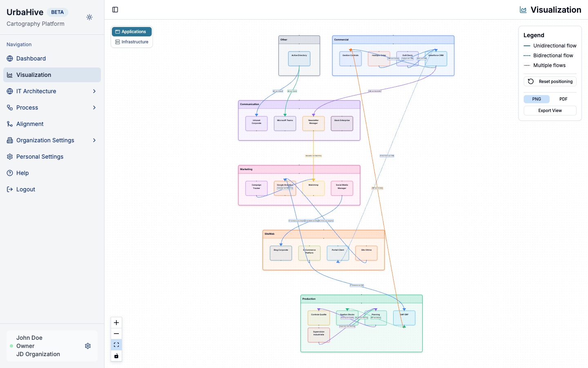The height and width of the screenshot is (368, 588).
Task: Click the Reset positioning button
Action: [x=550, y=81]
